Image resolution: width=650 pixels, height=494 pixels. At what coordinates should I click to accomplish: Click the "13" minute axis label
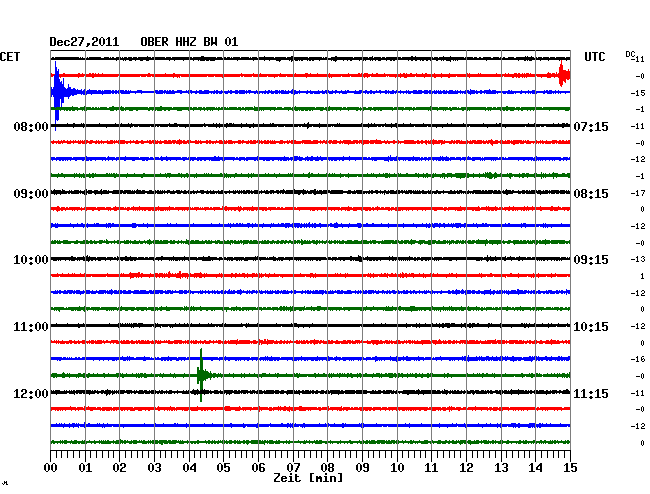point(501,467)
